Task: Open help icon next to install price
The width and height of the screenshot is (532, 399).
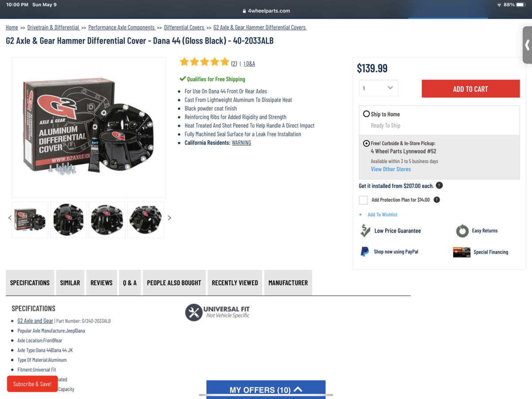Action: tap(439, 185)
